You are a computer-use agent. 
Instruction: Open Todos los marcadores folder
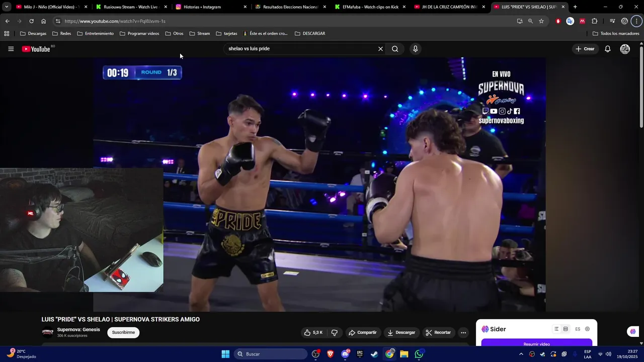616,34
